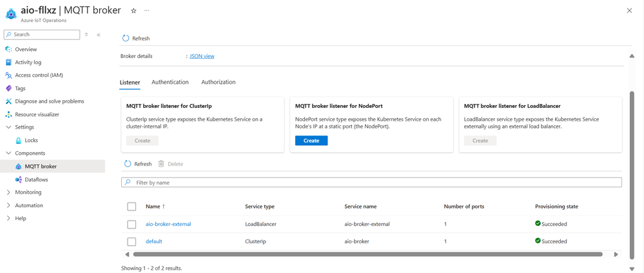Collapse the Settings section
The height and width of the screenshot is (273, 644).
tap(8, 127)
